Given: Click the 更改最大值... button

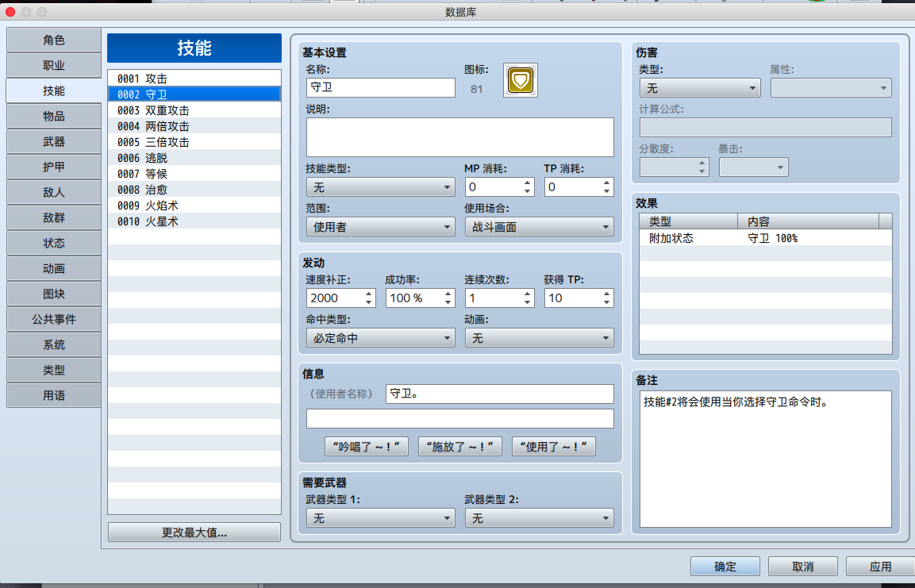Looking at the screenshot, I should pyautogui.click(x=194, y=532).
